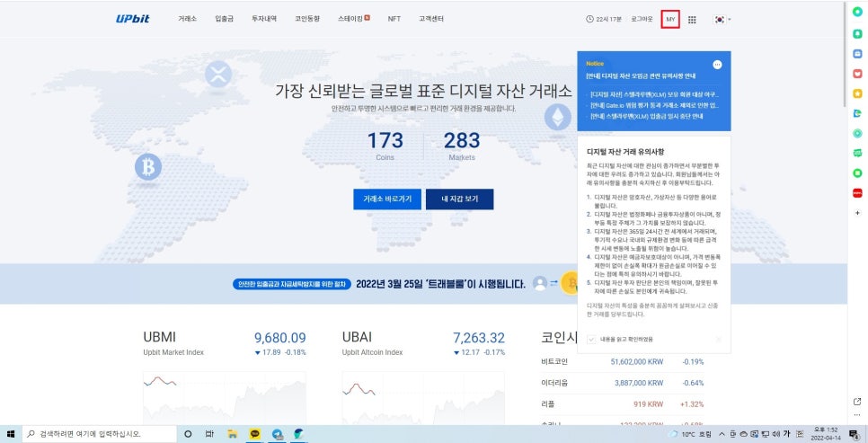Open the 투자내역 menu
868x443 pixels.
click(x=264, y=19)
